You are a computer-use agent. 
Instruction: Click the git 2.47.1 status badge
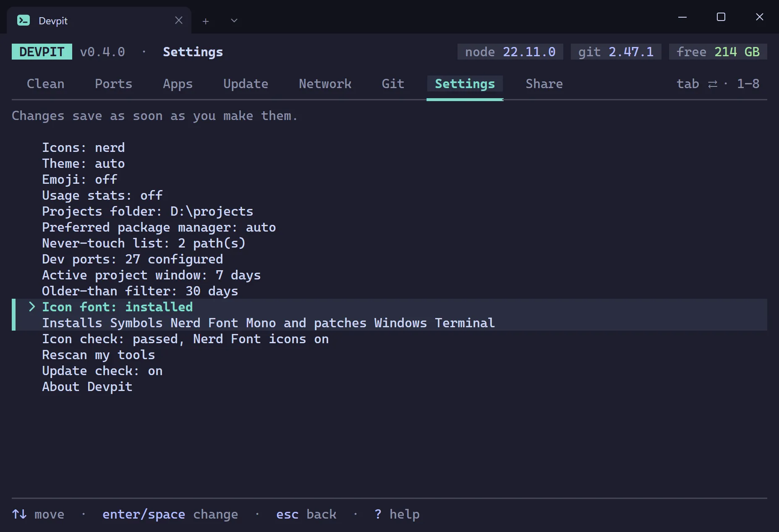(x=616, y=52)
